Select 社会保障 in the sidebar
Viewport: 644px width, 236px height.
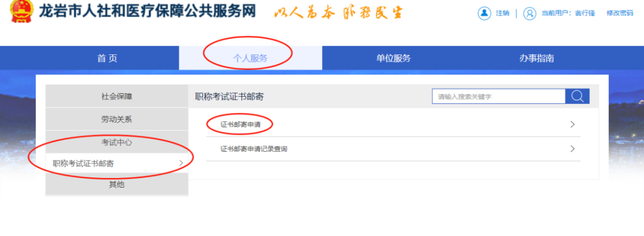point(117,96)
